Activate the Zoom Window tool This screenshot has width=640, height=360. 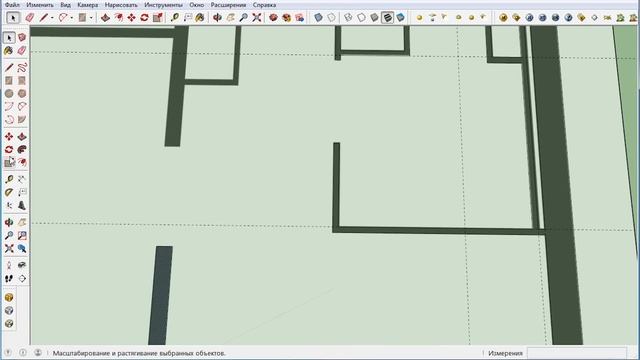tap(22, 236)
